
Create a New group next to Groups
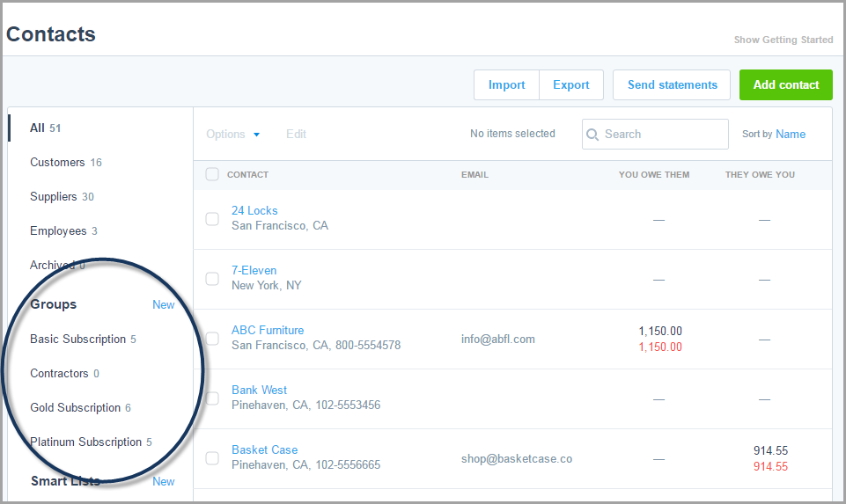tap(164, 304)
